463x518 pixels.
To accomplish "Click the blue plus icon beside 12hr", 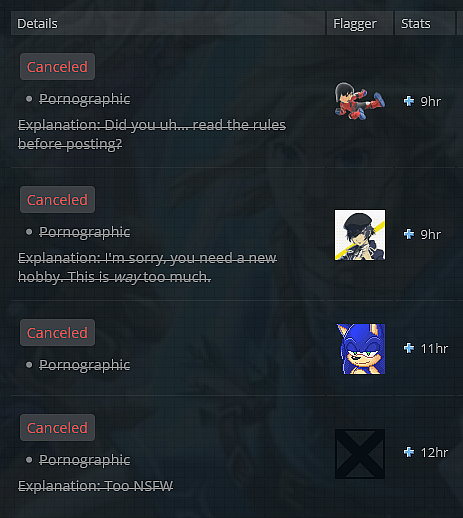I will click(409, 452).
